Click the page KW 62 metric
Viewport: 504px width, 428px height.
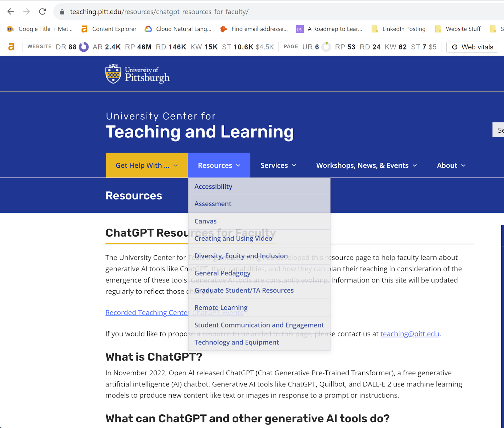coord(396,47)
